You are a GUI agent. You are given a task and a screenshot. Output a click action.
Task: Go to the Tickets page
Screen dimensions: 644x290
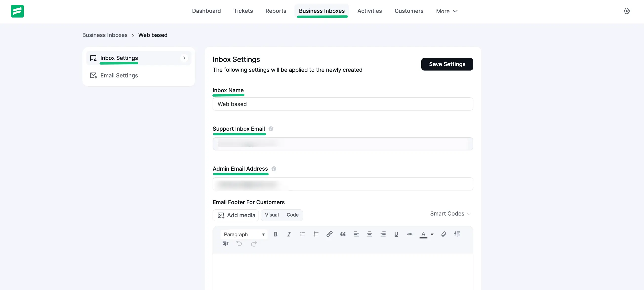tap(243, 11)
